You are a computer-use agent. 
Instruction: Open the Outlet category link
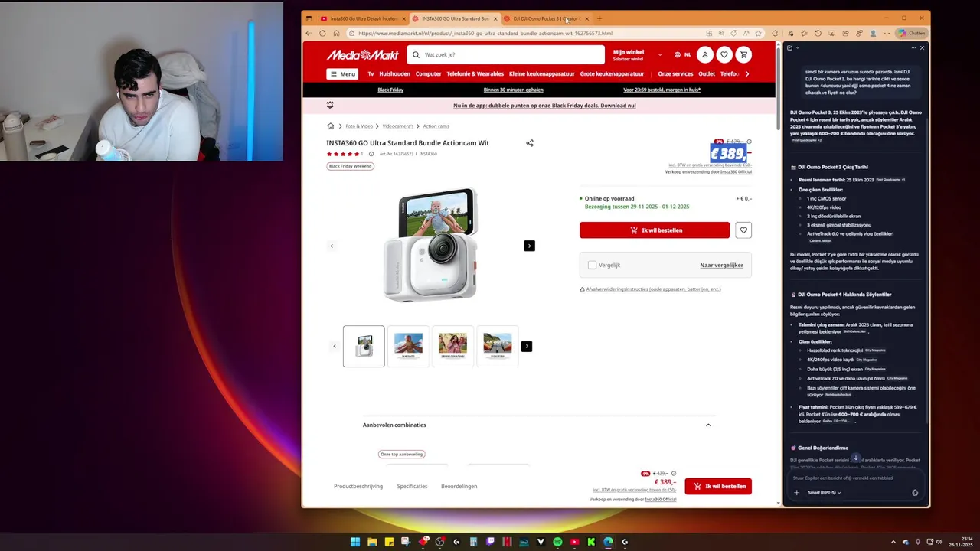707,74
